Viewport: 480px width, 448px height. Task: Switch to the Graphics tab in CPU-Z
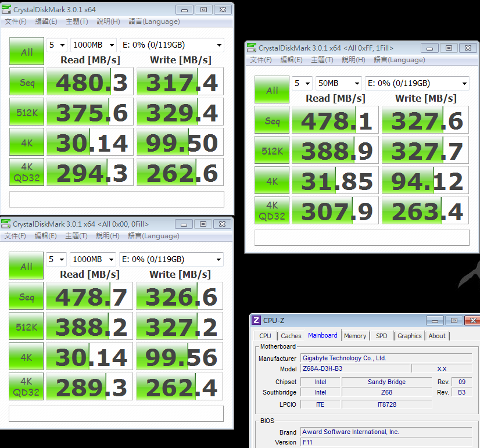pyautogui.click(x=410, y=336)
